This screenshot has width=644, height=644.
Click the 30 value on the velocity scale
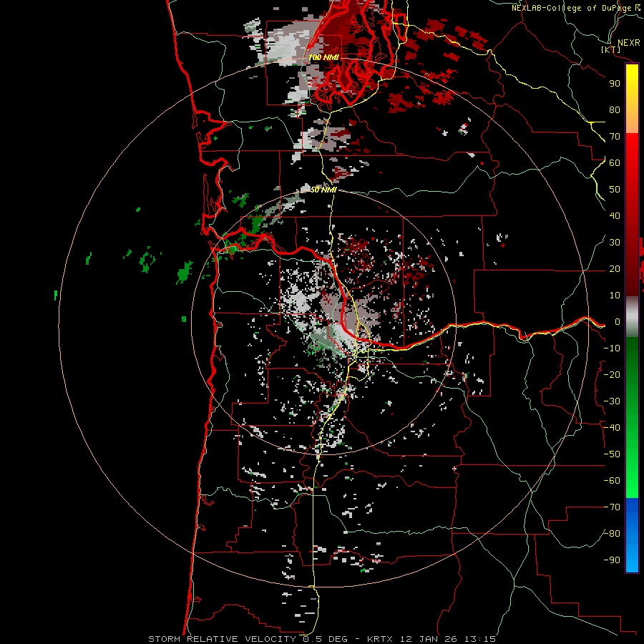615,243
